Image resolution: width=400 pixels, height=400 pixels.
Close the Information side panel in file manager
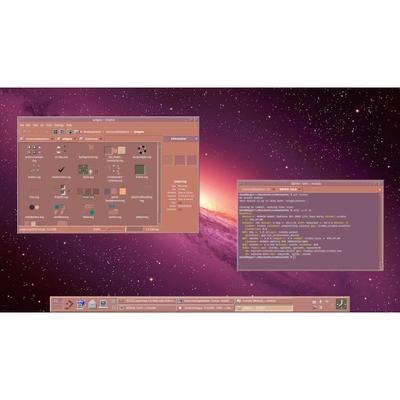click(x=196, y=139)
